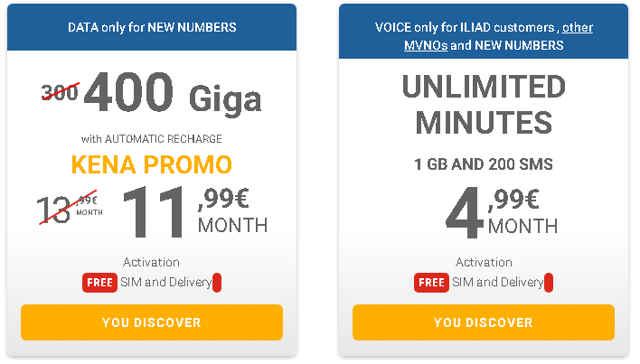Open YOU DISCOVER for the Unlimited Minutes plan

coord(484,322)
